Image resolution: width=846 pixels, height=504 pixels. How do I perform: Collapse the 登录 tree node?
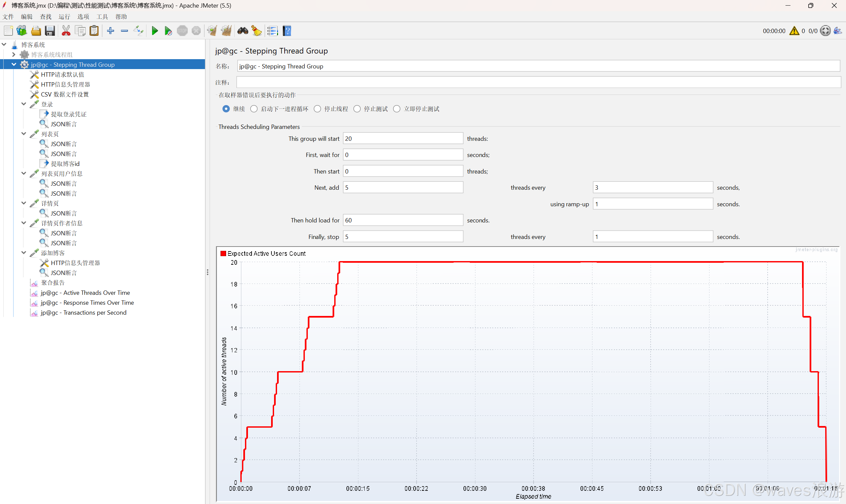tap(23, 104)
